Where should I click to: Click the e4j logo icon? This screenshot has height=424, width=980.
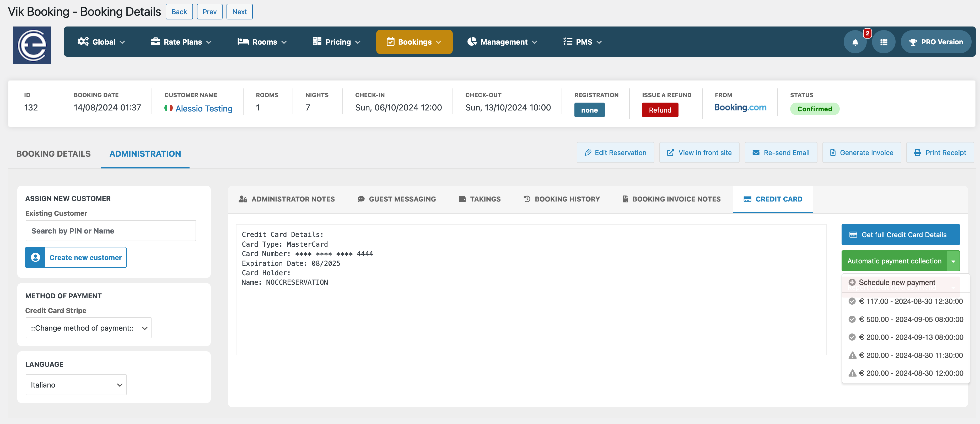click(32, 45)
